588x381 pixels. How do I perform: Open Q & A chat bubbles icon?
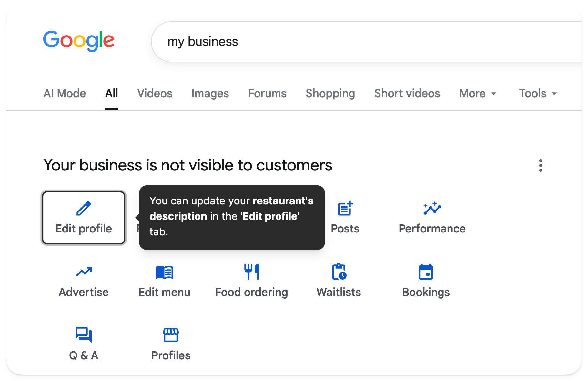84,335
